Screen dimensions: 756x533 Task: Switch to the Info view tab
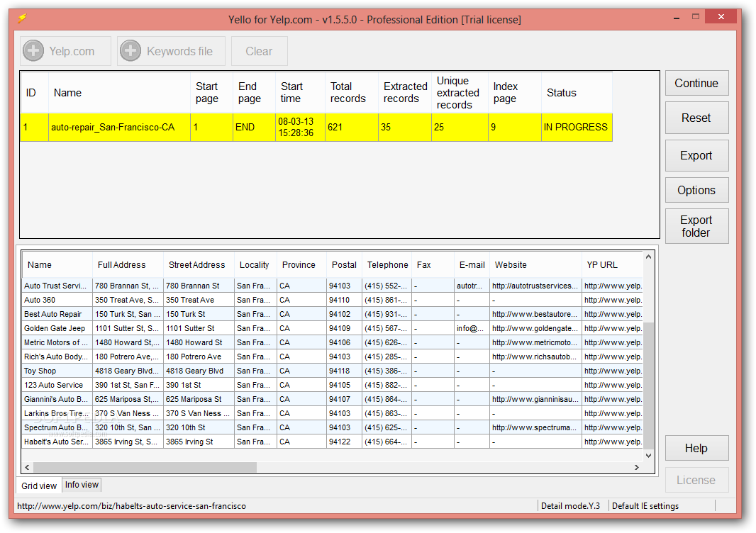point(82,485)
